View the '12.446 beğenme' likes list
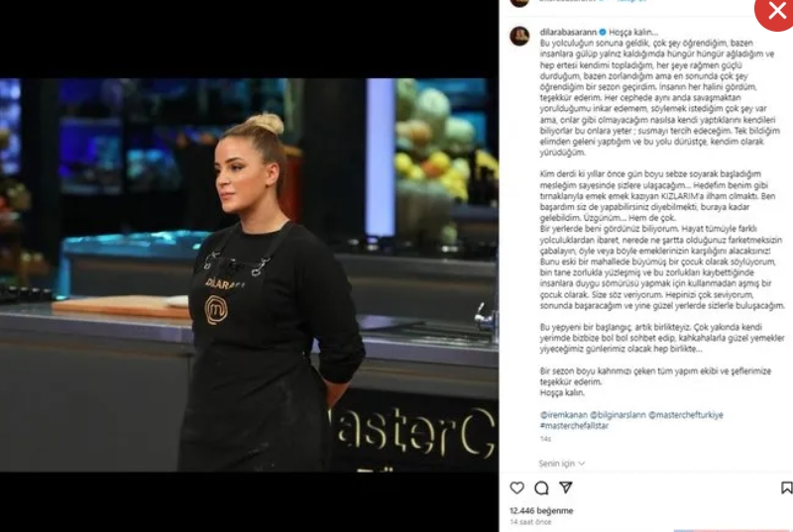The height and width of the screenshot is (532, 793). coord(541,511)
